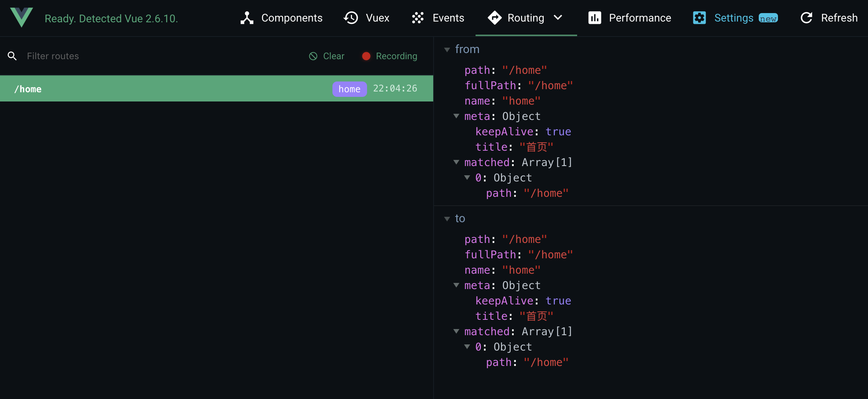Click top-level path "/home" under to
The image size is (868, 399).
tap(506, 239)
